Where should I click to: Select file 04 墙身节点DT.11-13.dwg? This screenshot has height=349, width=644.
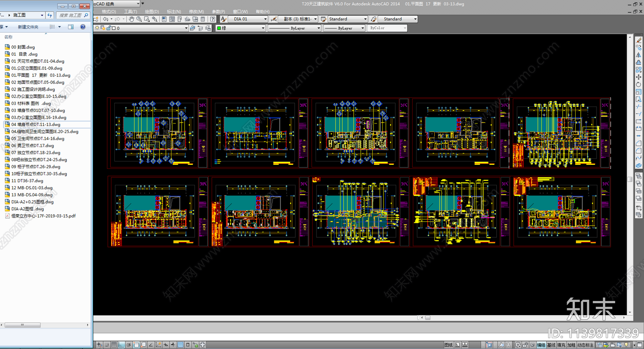click(36, 125)
